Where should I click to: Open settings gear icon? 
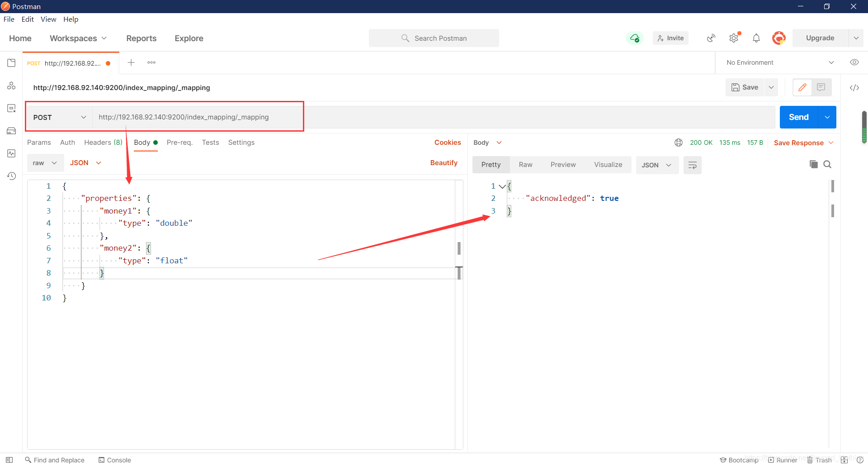tap(734, 38)
